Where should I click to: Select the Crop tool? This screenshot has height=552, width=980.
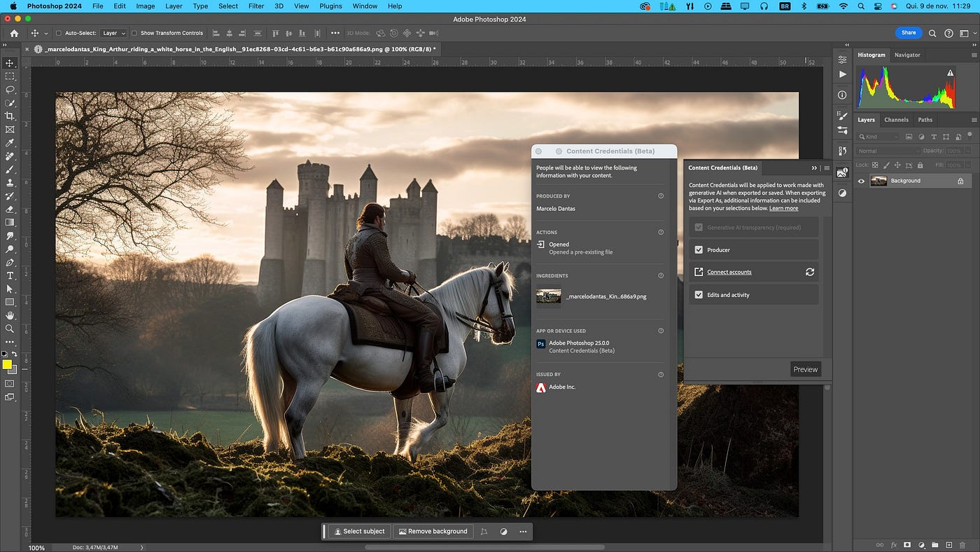[x=10, y=116]
